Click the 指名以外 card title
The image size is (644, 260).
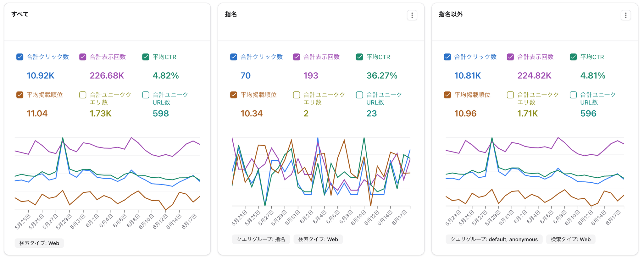click(451, 14)
